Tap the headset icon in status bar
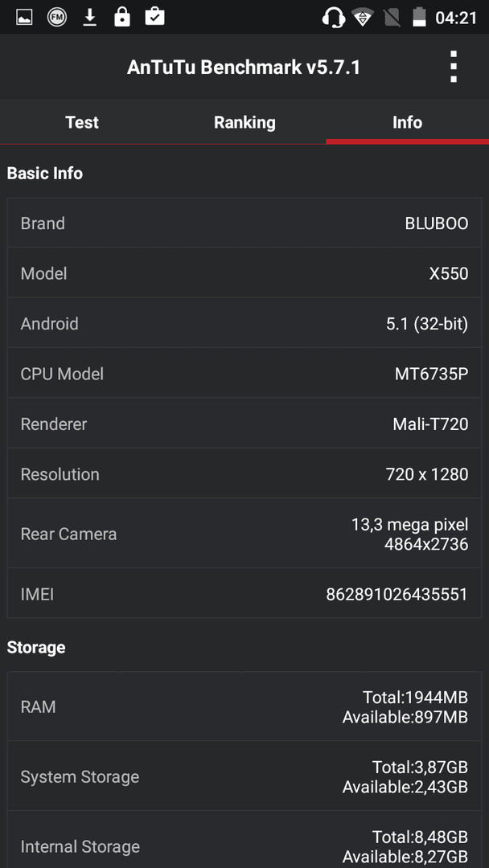 (334, 18)
